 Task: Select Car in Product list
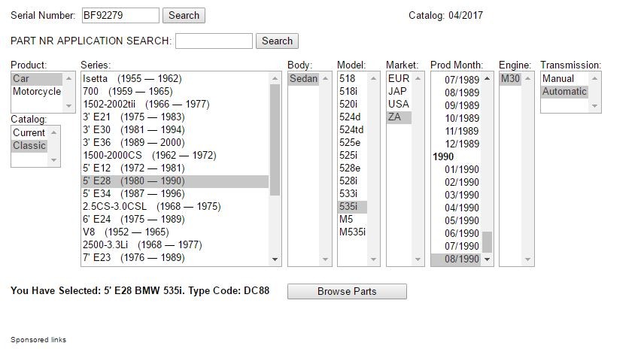coord(37,78)
